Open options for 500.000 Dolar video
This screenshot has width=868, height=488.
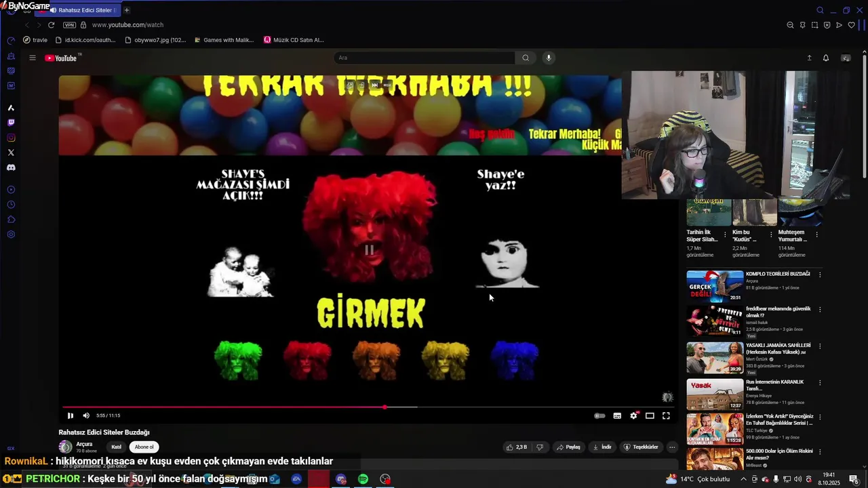point(820,452)
